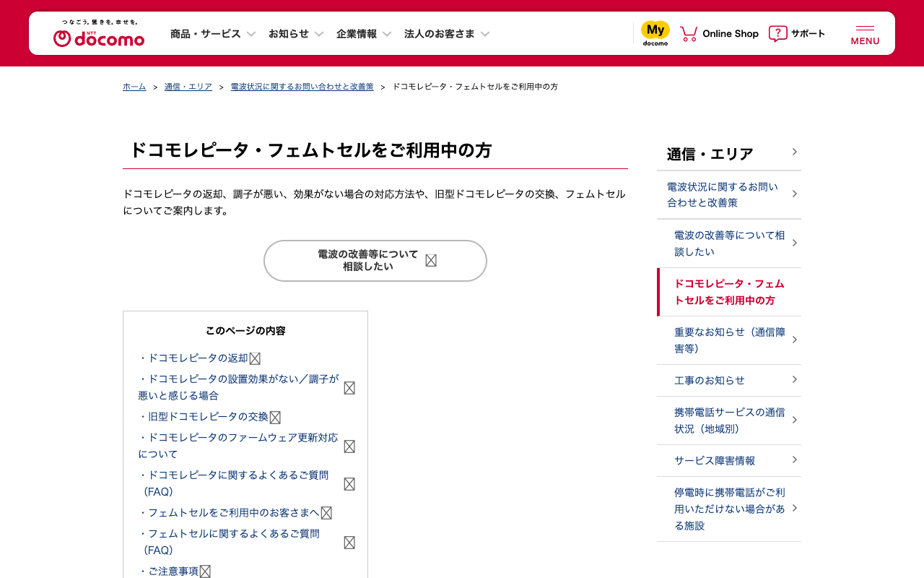Jump to ドコモレピータの設置効果がない／調子が悪いと感じる場合
924x578 pixels.
coord(239,387)
